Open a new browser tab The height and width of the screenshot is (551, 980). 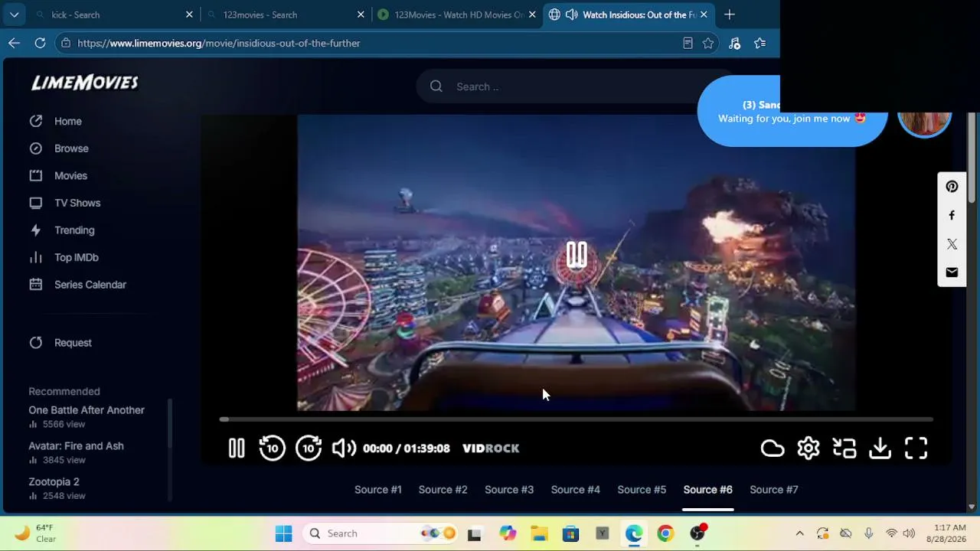coord(730,15)
